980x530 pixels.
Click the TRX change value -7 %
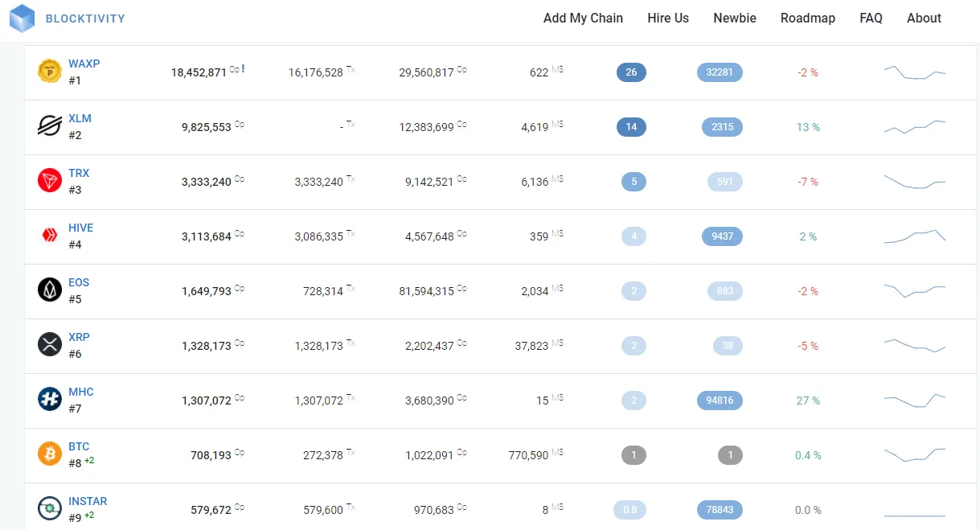808,182
